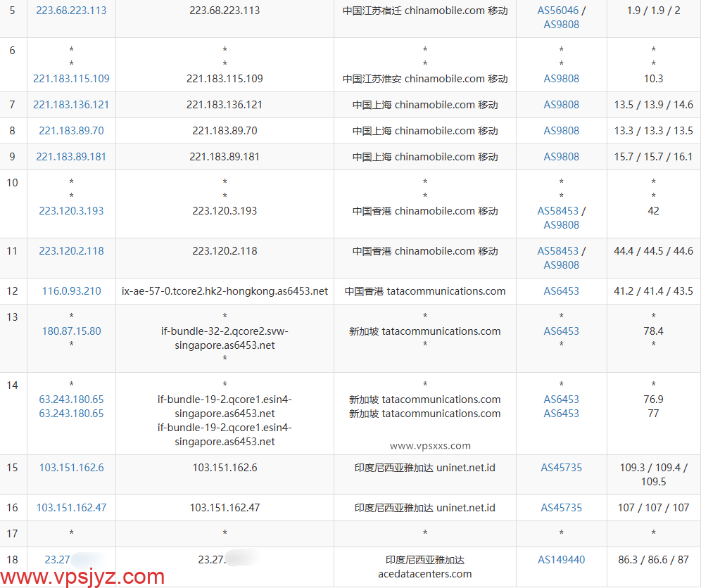Select latency value 42 in hop 10

(653, 211)
